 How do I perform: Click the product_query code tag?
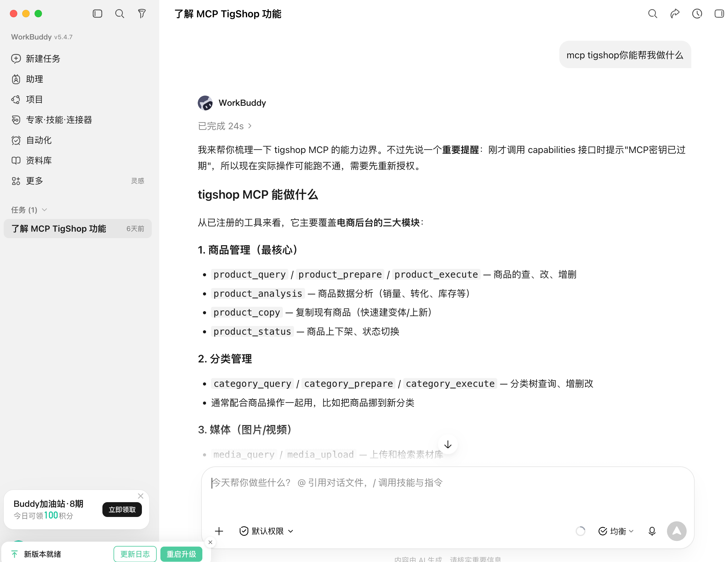250,274
